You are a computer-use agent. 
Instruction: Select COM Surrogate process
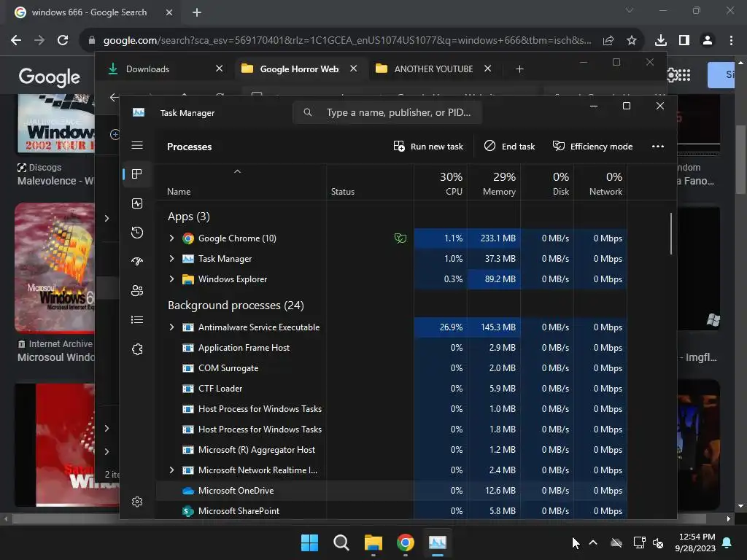228,368
